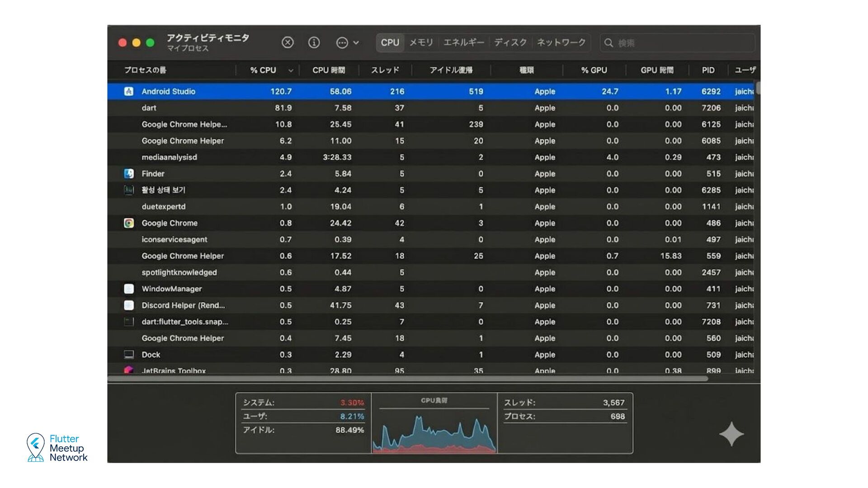Click the Finder icon in process list

129,174
